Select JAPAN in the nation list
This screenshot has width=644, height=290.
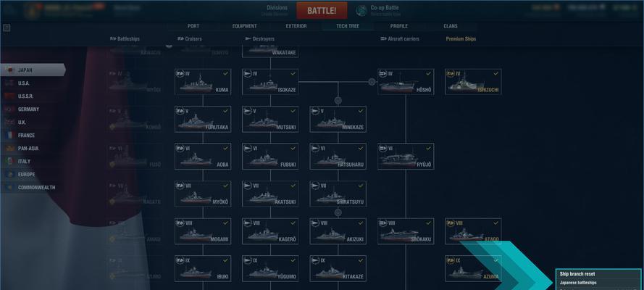[33, 70]
